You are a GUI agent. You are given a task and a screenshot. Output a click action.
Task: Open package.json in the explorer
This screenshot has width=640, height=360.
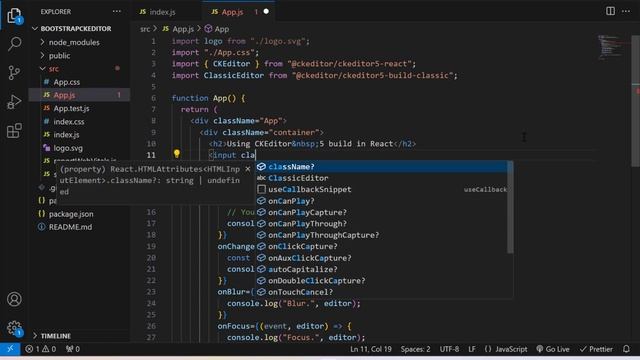pyautogui.click(x=80, y=214)
